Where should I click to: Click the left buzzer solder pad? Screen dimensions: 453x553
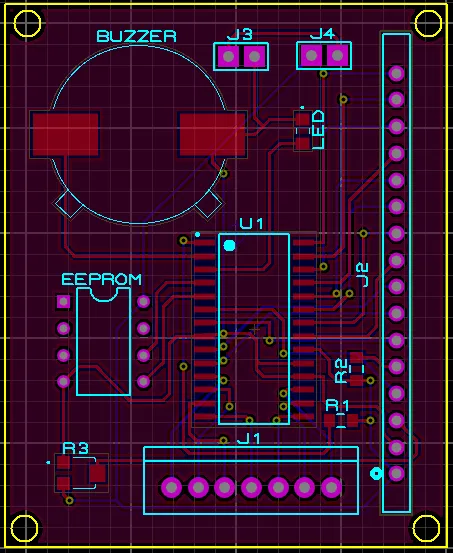click(x=65, y=134)
